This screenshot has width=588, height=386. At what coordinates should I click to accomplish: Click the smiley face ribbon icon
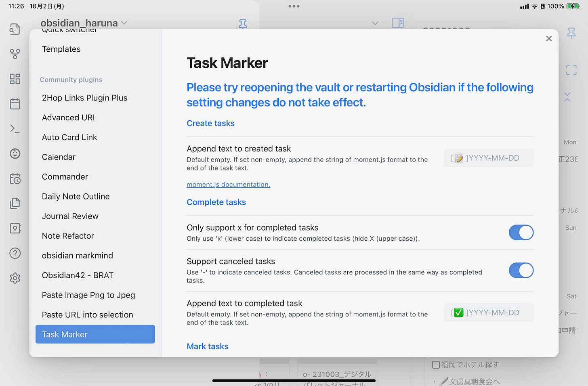pos(15,153)
